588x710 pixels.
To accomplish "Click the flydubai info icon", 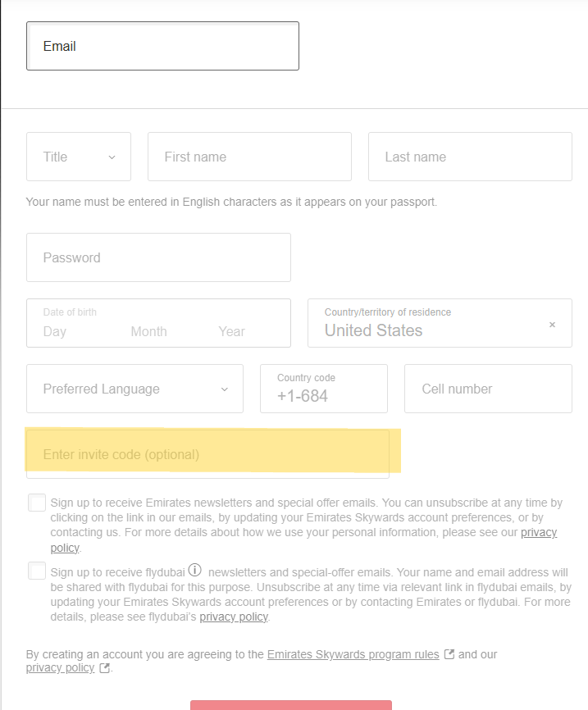I will pos(195,570).
